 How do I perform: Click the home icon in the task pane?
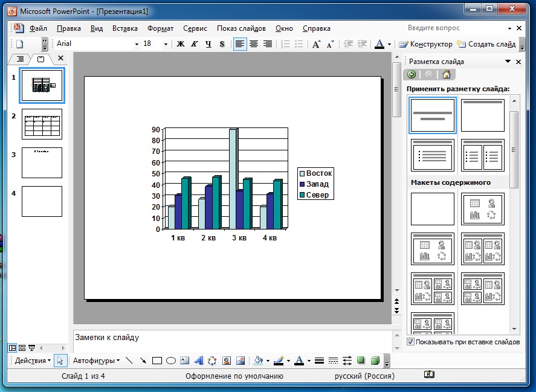pyautogui.click(x=446, y=74)
